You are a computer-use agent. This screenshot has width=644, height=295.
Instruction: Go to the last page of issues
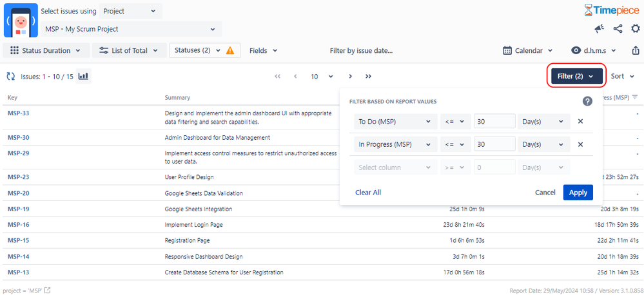[x=368, y=76]
